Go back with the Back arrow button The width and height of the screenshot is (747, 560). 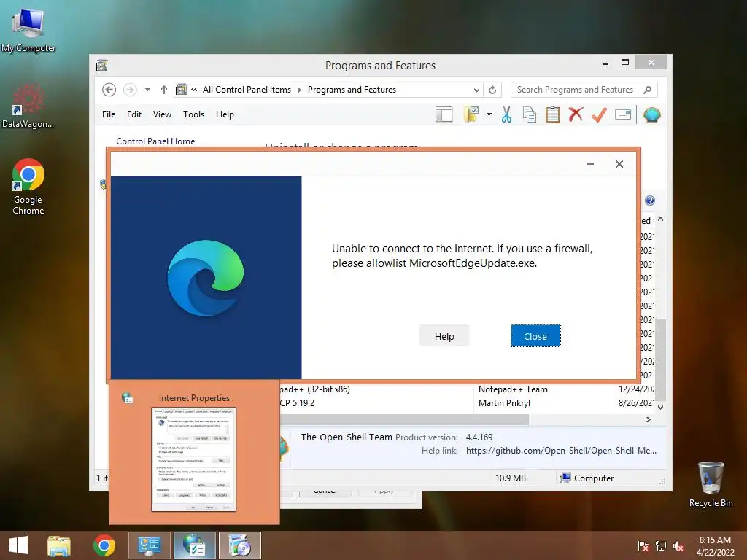point(109,90)
